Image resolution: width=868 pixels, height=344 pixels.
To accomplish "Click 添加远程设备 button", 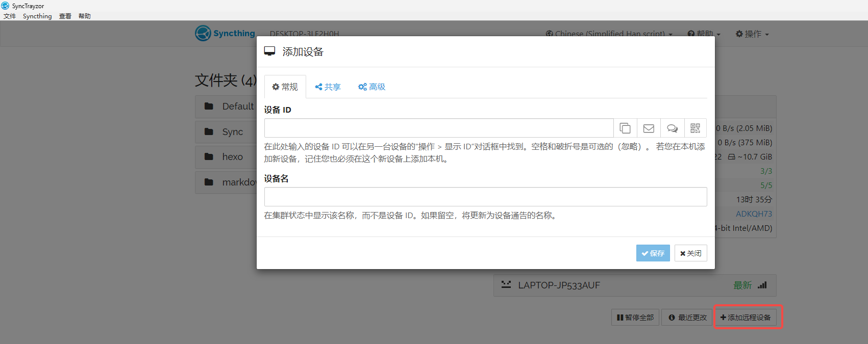I will [x=745, y=317].
